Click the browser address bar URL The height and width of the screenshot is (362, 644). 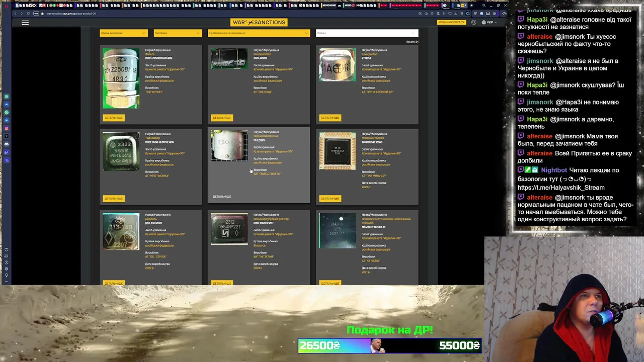(x=71, y=14)
